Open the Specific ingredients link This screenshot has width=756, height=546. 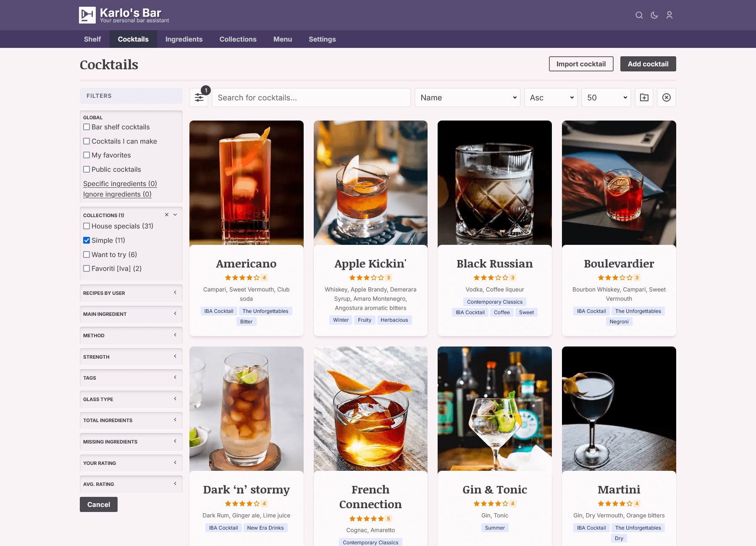click(120, 184)
